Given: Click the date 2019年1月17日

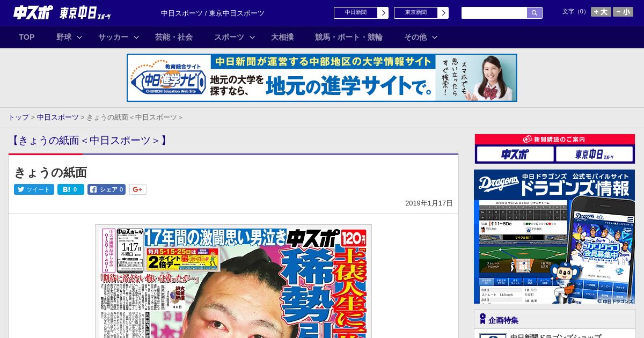Looking at the screenshot, I should 429,203.
